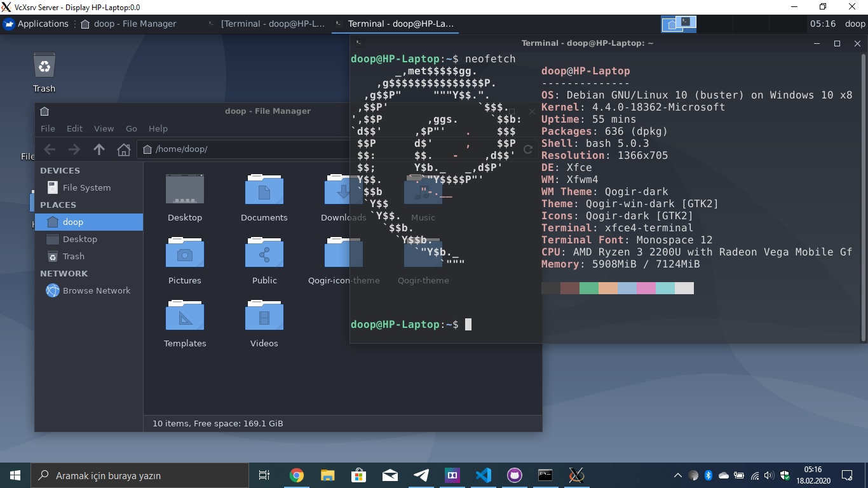The width and height of the screenshot is (868, 488).
Task: Open battery status in system tray
Action: [739, 475]
